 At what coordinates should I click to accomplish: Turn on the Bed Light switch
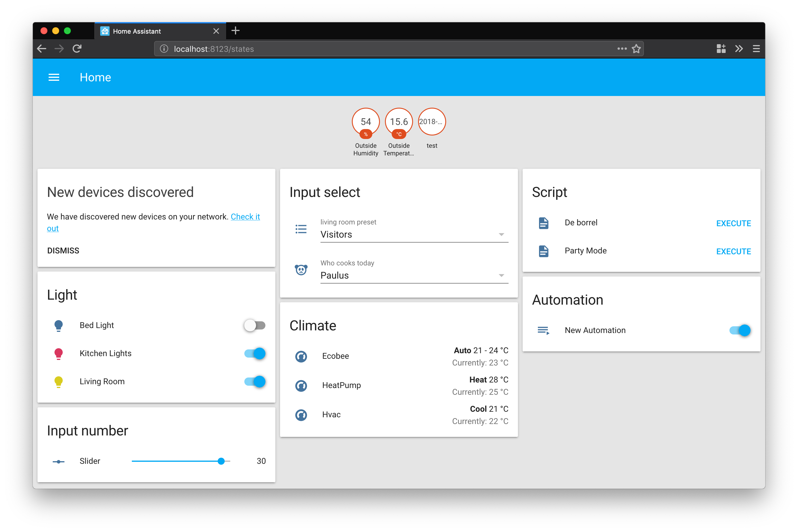(255, 325)
